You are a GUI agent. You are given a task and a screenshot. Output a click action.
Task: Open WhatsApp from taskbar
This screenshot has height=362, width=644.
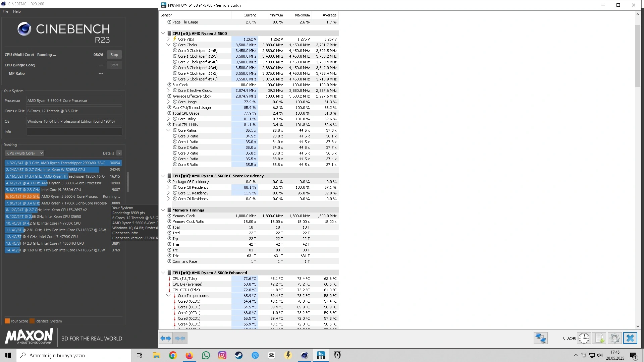click(206, 355)
